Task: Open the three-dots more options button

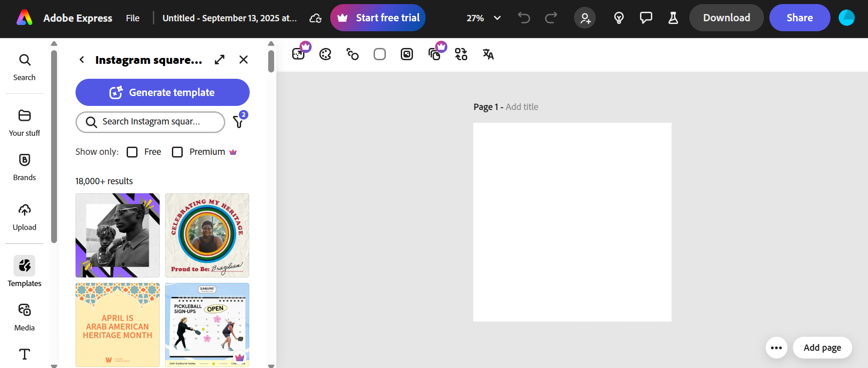Action: (777, 348)
